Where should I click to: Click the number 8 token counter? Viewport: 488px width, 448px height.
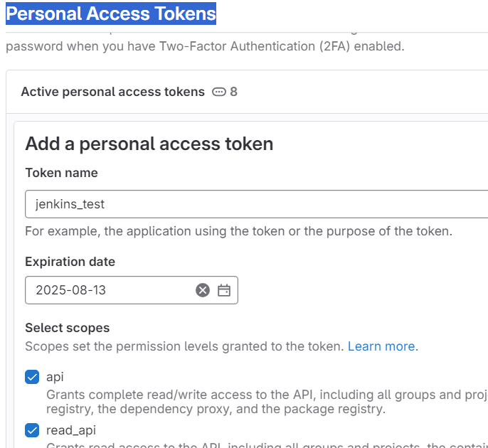tap(234, 92)
